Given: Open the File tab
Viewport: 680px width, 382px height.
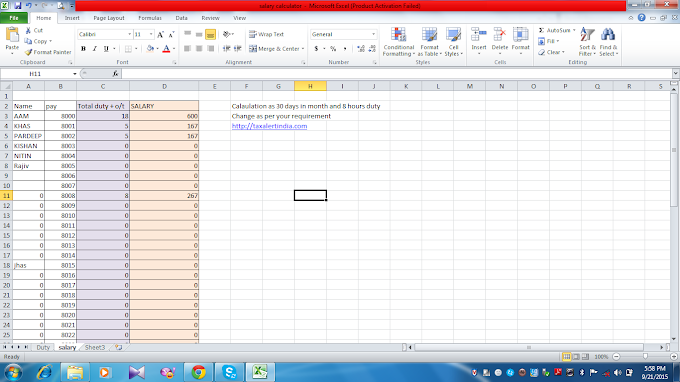Looking at the screenshot, I should (x=14, y=18).
